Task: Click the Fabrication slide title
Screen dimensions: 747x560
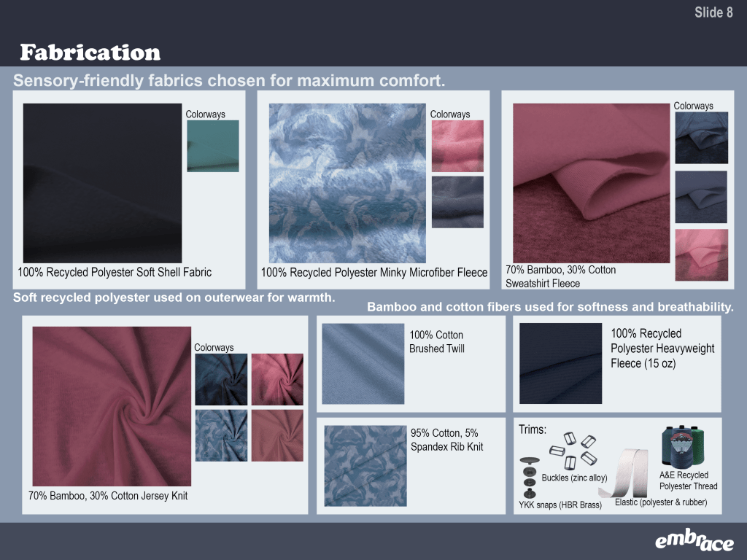Action: coord(90,52)
